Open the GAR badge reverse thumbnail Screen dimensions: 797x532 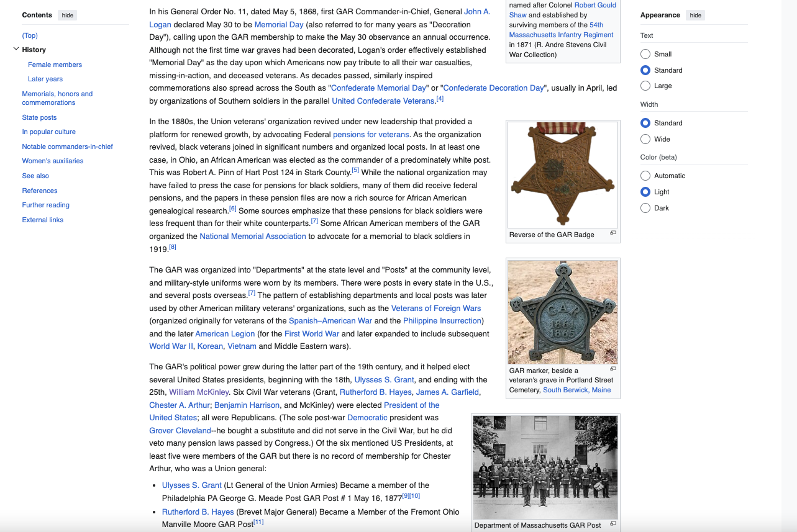[x=563, y=174]
